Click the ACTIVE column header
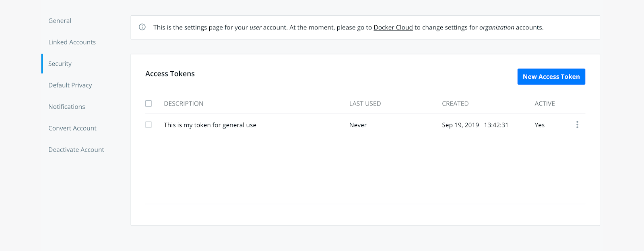 point(545,104)
